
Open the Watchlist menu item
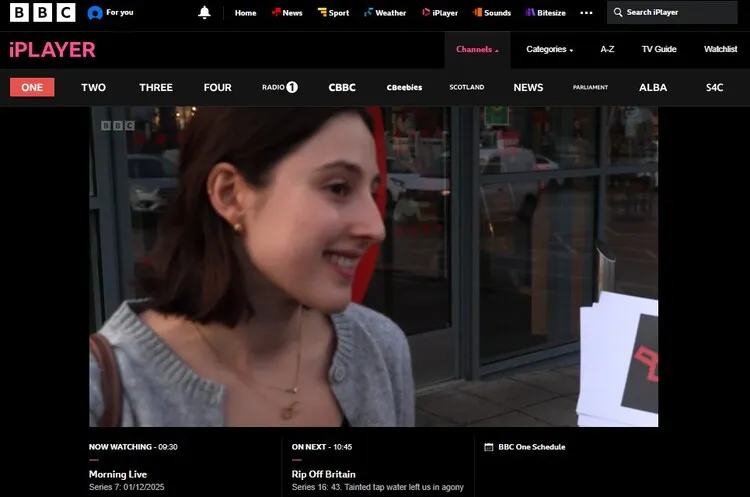720,49
